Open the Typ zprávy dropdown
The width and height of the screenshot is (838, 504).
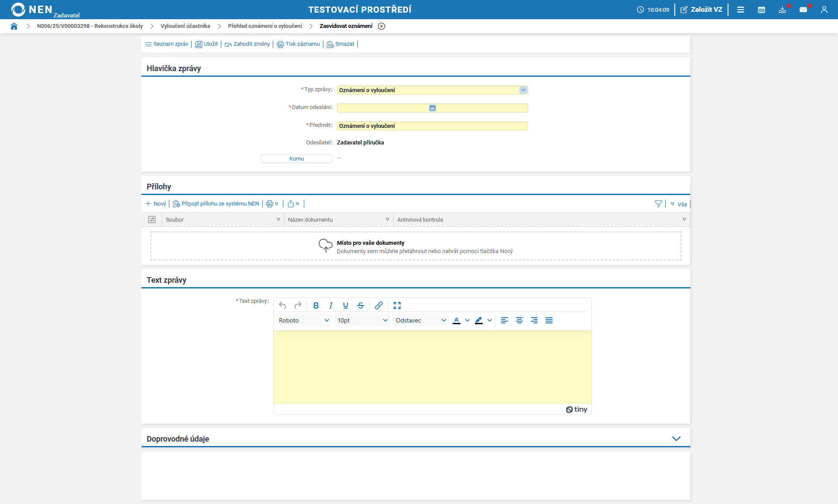523,90
